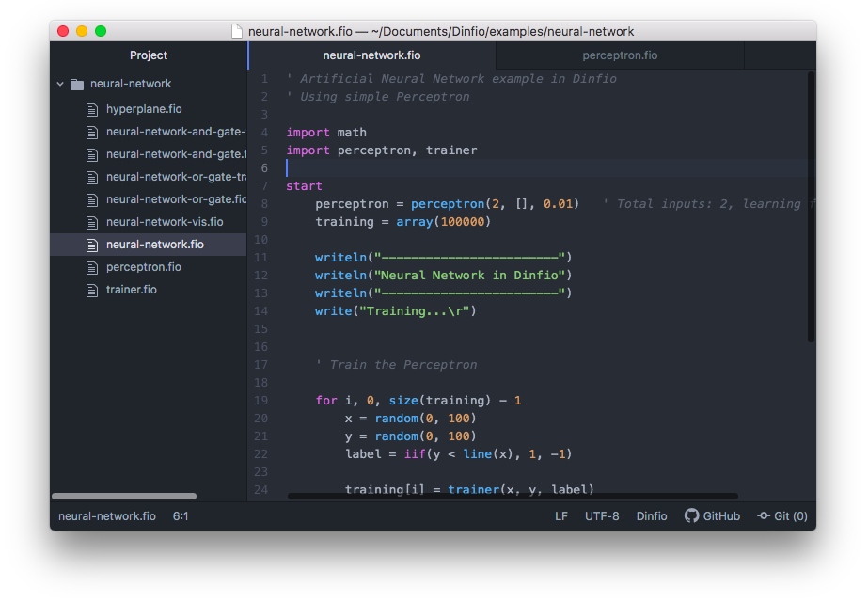Open the UTF-8 encoding selector

(602, 516)
